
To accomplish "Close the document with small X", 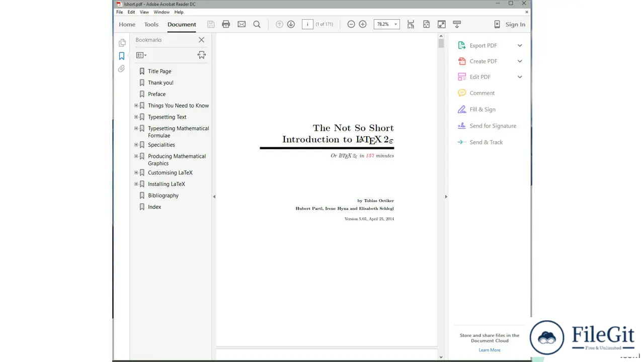I will point(527,12).
